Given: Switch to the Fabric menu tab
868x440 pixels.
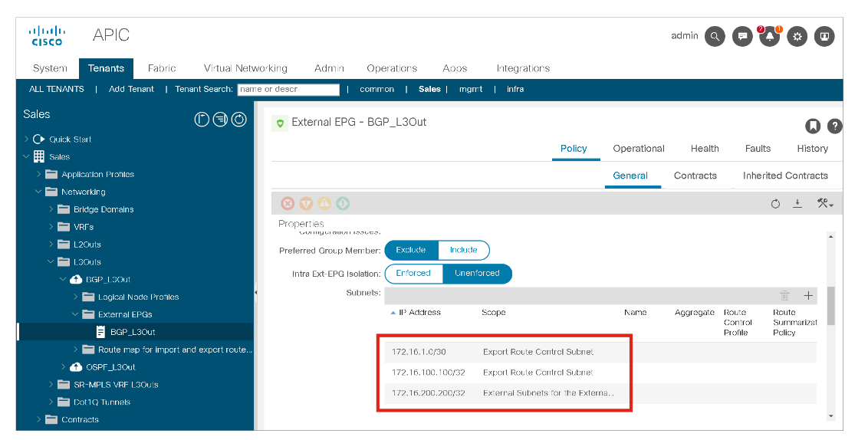Looking at the screenshot, I should pos(162,68).
